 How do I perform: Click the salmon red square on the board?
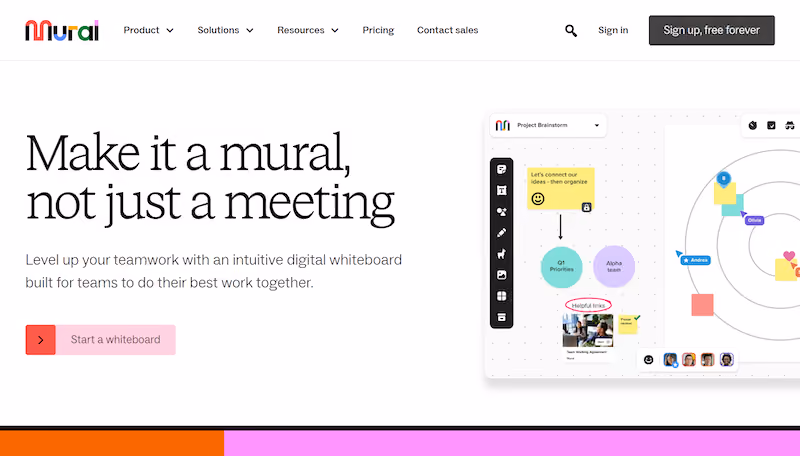coord(702,305)
